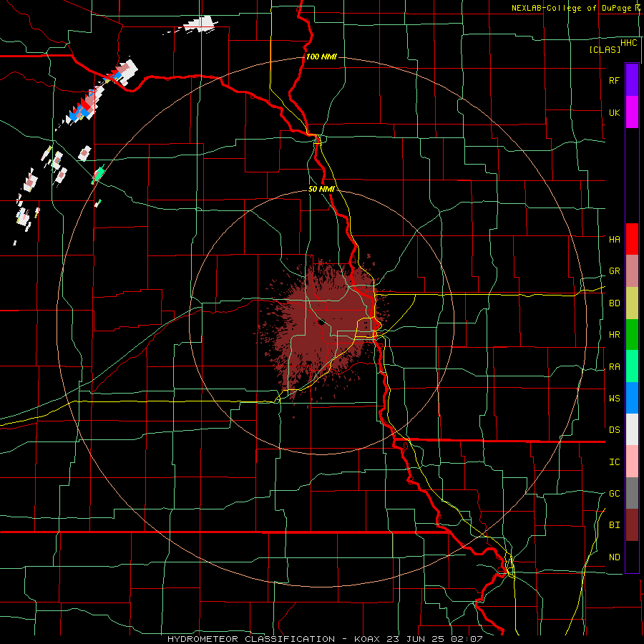
Task: Click the 100 NMI range ring label
Action: click(321, 57)
